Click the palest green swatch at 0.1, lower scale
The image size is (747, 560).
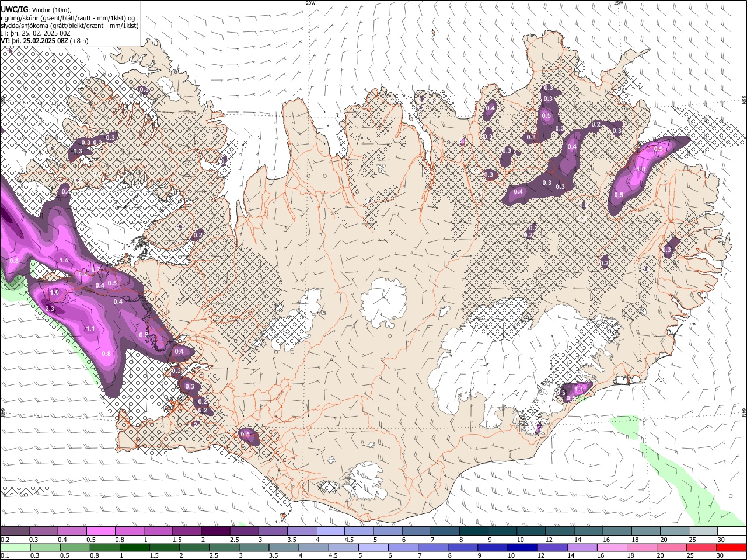pyautogui.click(x=16, y=547)
